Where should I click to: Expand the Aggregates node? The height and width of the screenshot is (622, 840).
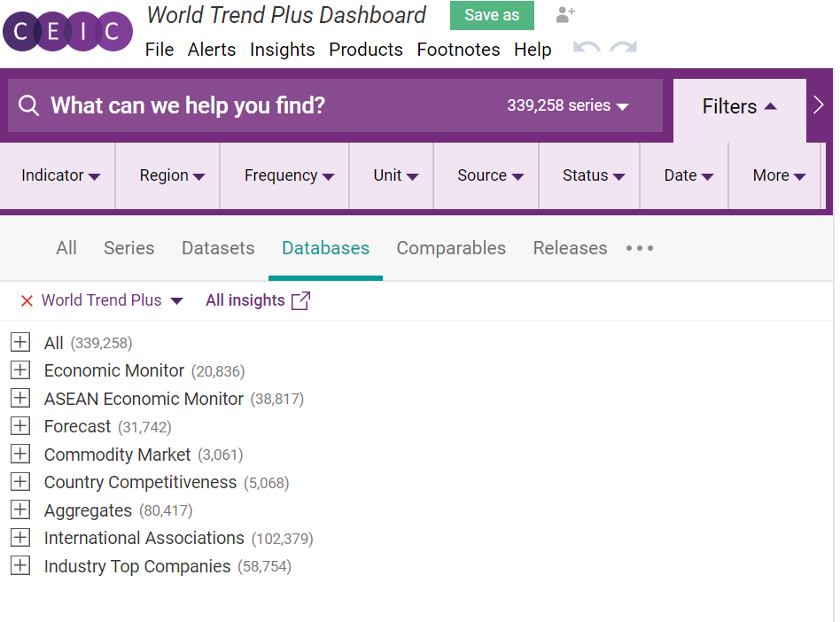click(x=20, y=509)
